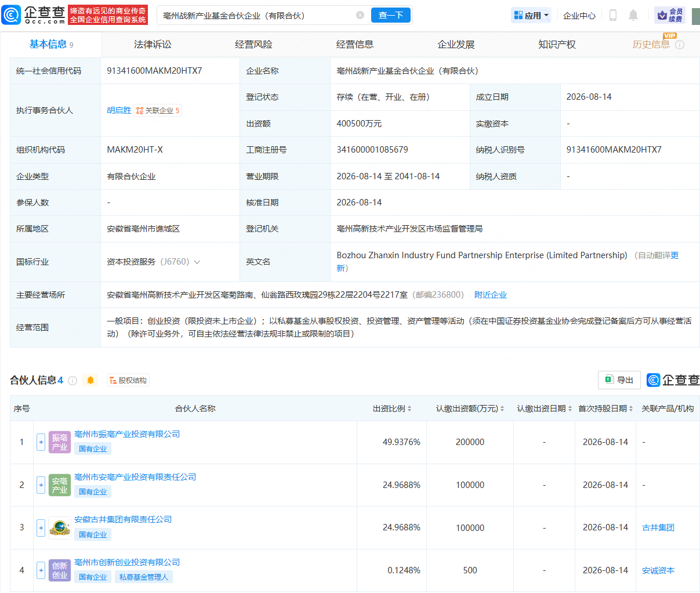The width and height of the screenshot is (700, 593).
Task: Click the 安亳产业 logo in row 2
Action: tap(60, 485)
